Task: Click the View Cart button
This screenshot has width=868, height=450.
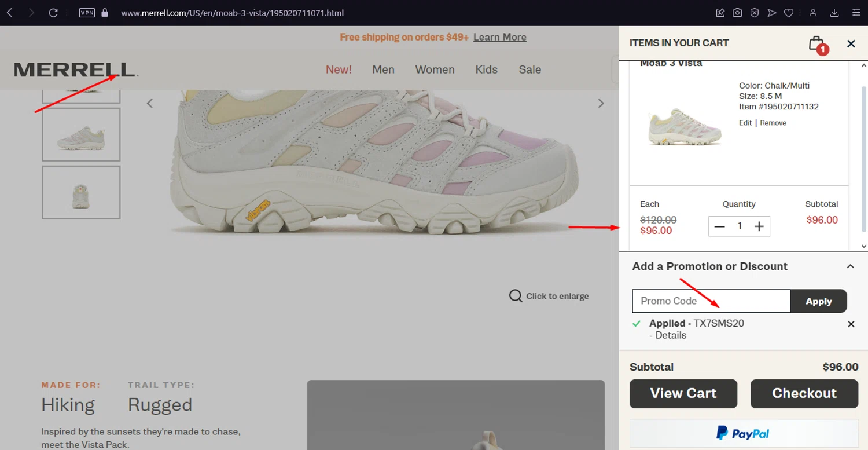Action: coord(683,394)
